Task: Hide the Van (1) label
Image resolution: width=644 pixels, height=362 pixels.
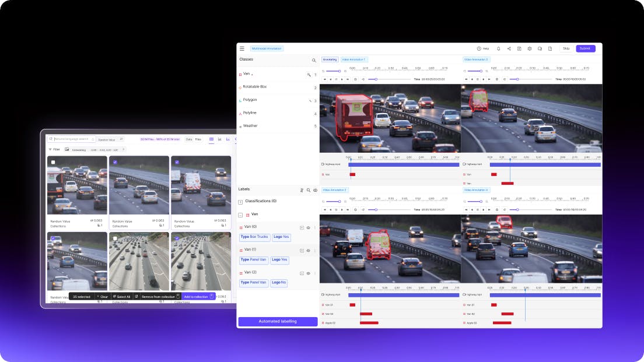Action: coord(309,250)
